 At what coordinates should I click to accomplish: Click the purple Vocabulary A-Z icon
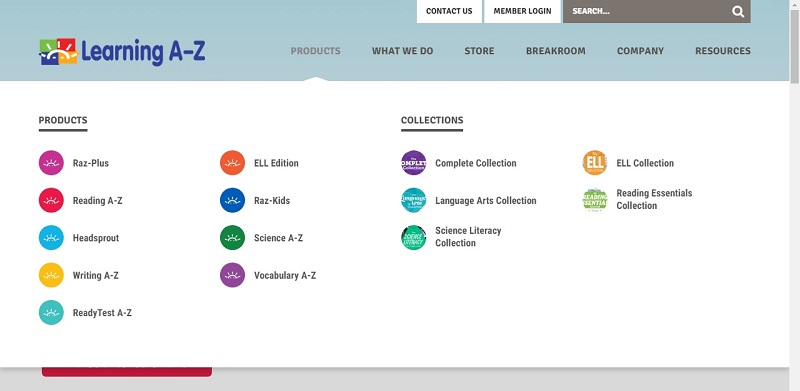point(233,275)
